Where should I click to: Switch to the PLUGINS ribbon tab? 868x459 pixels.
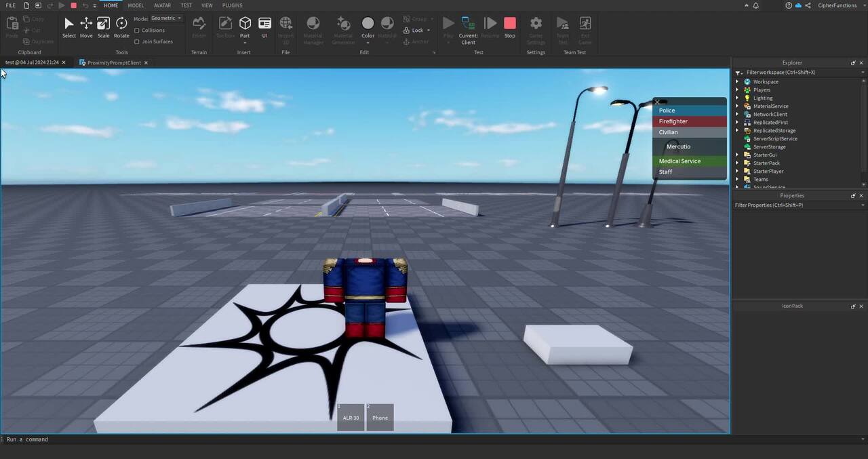(x=233, y=5)
